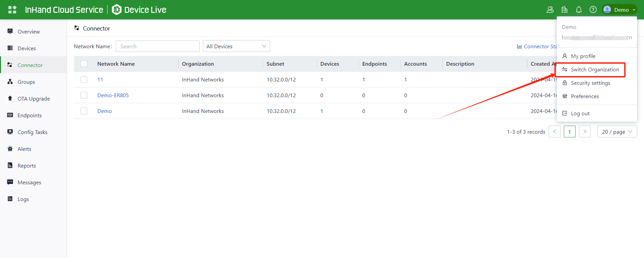Viewport: 644px width, 258px height.
Task: Open the Demo-ER805 network link
Action: point(113,95)
